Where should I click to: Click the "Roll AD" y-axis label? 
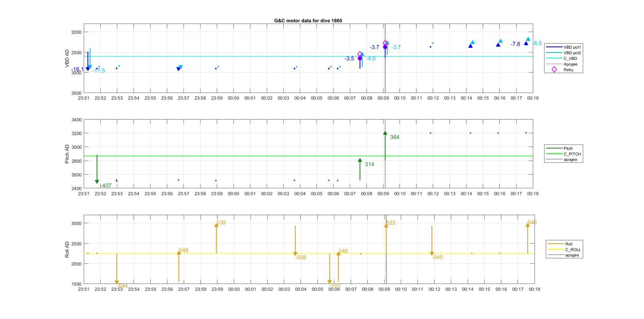coord(67,249)
